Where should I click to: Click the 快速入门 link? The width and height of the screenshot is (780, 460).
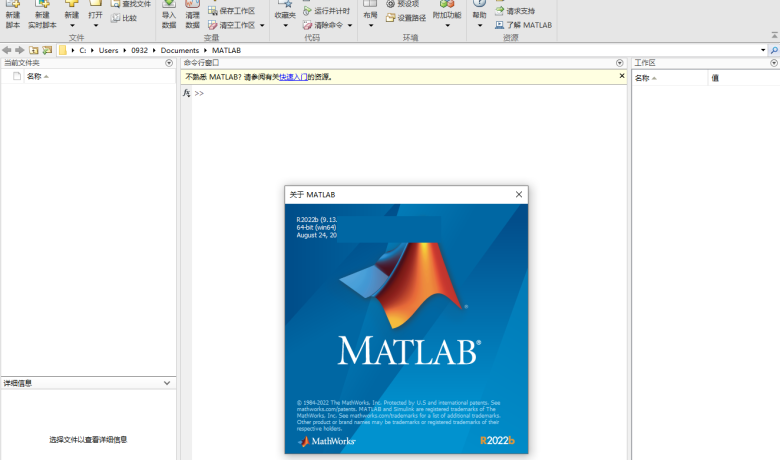click(x=293, y=77)
